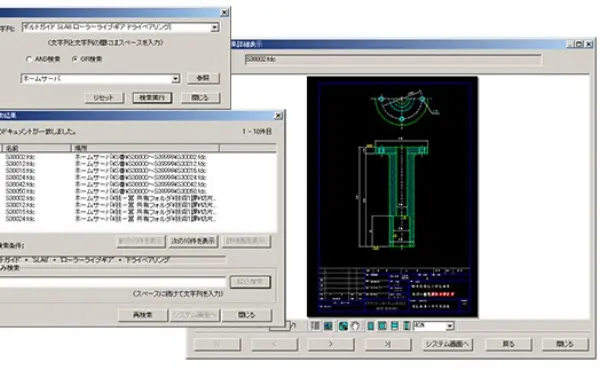
Task: Click 閉じる in the search results dialog
Action: point(247,315)
